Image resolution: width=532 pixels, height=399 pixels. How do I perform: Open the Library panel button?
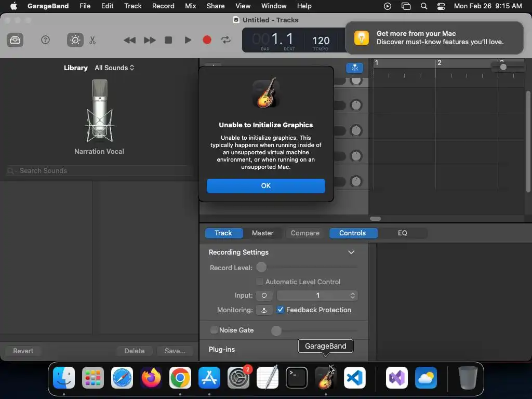pyautogui.click(x=15, y=40)
